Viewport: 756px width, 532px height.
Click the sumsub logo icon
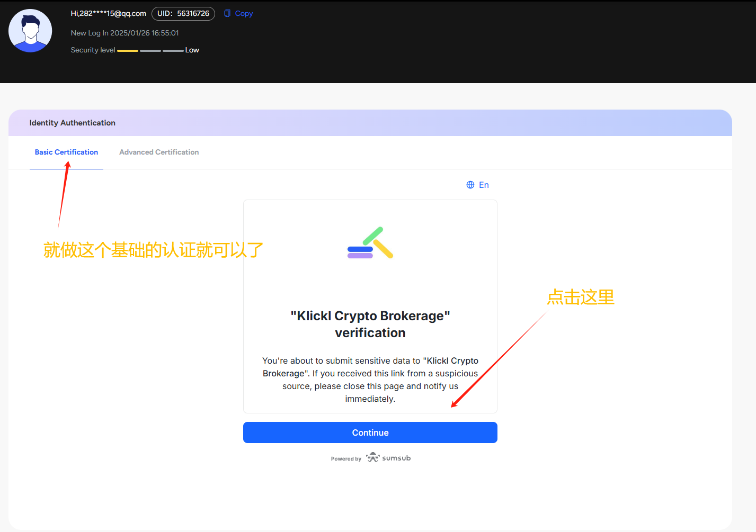373,457
